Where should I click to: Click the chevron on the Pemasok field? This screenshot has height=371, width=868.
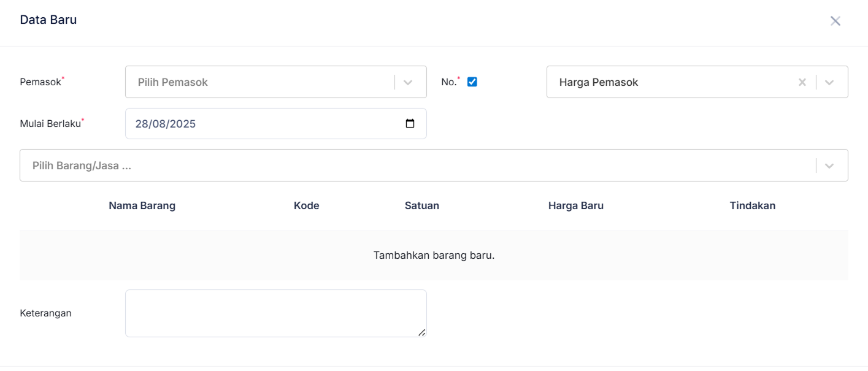click(x=409, y=82)
